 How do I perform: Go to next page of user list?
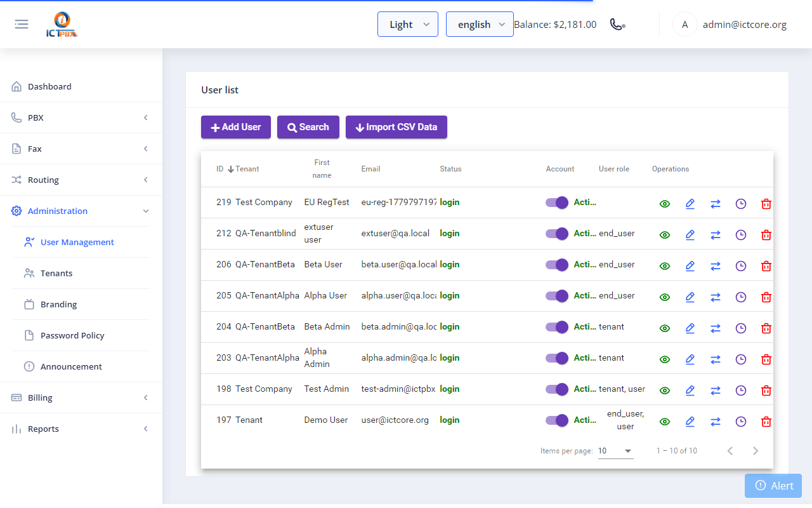pos(756,451)
